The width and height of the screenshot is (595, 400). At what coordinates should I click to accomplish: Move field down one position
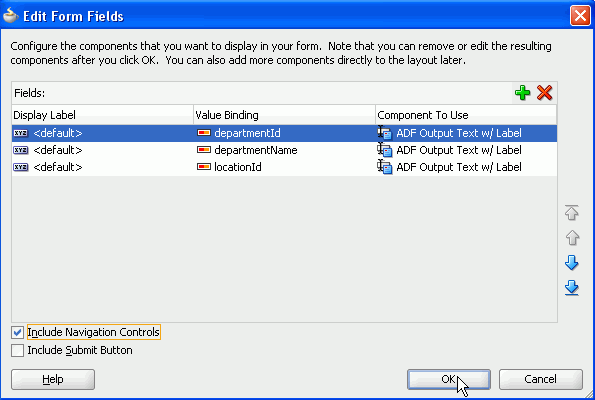(571, 263)
